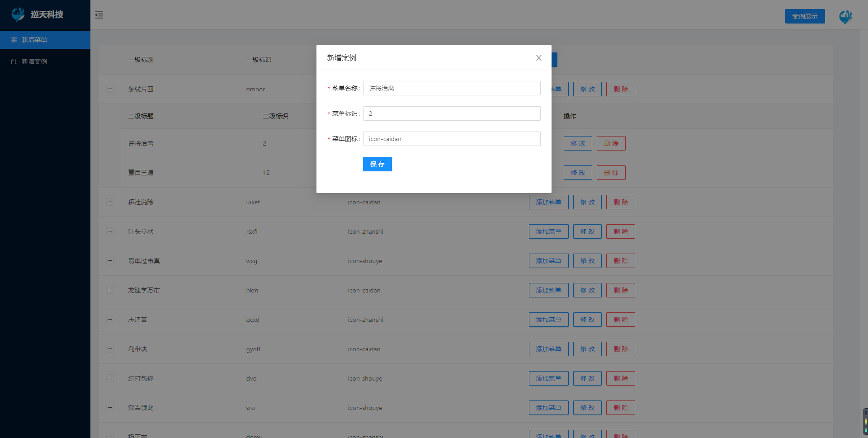Click 删除 in the 深当领此 row

click(621, 408)
